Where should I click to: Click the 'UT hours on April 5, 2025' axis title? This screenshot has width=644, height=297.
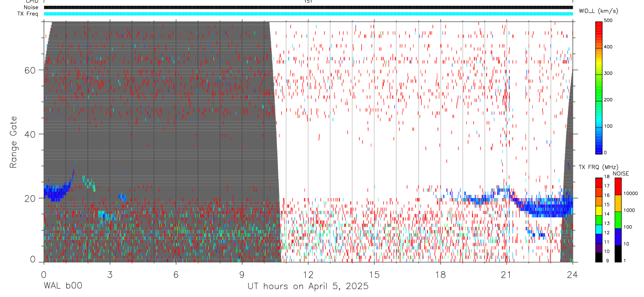coord(308,287)
